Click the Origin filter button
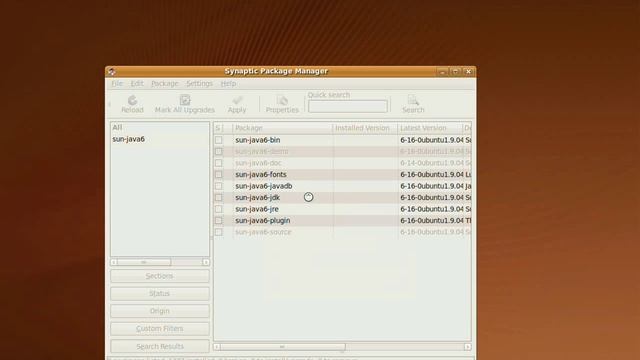Viewport: 640px width, 360px height. (x=160, y=311)
